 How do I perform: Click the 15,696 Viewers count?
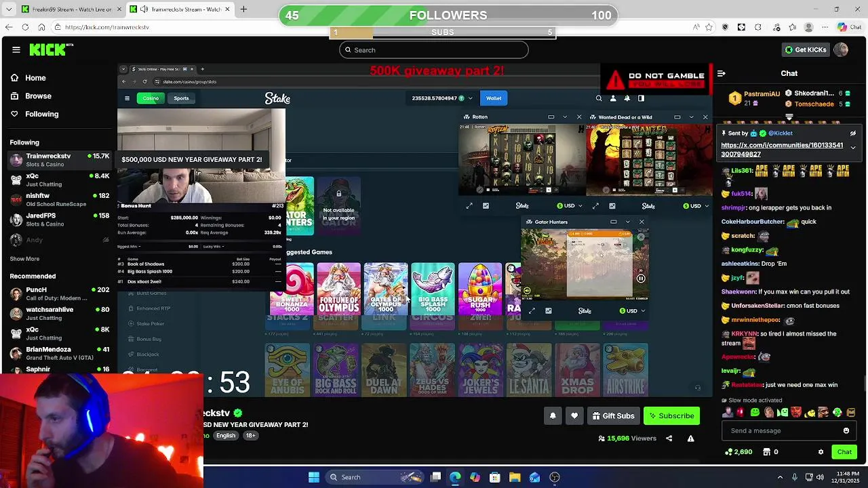tap(627, 439)
